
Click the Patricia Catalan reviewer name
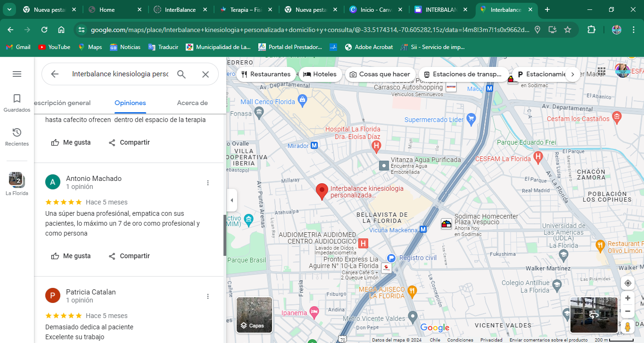tap(91, 292)
